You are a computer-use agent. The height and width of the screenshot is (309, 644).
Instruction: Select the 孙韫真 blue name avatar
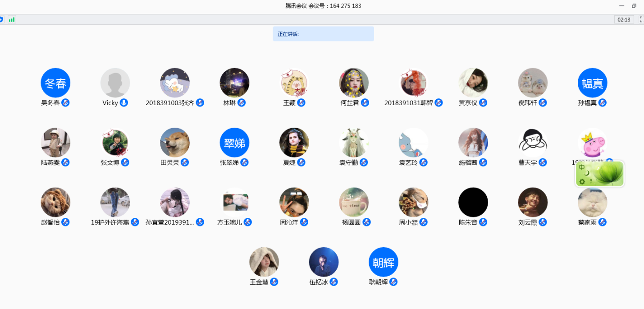tap(592, 83)
